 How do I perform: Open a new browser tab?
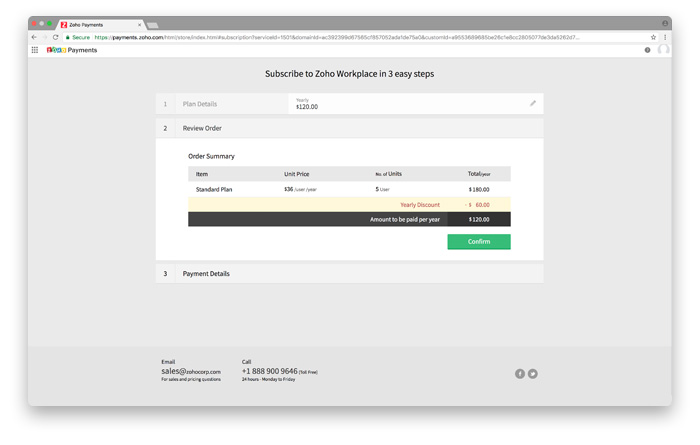[153, 25]
